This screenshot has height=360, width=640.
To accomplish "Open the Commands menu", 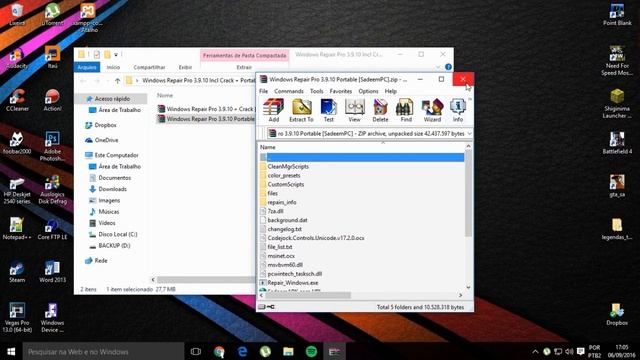I will (x=289, y=91).
